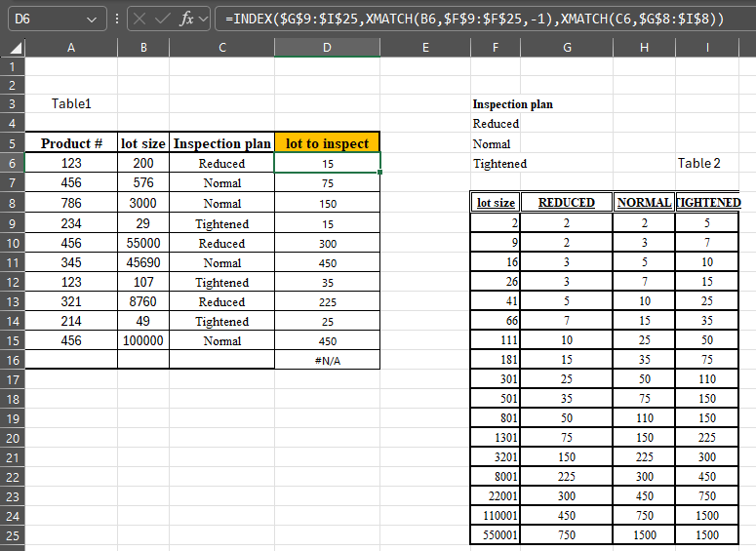756x551 pixels.
Task: Select lot size cell 100000
Action: pos(143,340)
